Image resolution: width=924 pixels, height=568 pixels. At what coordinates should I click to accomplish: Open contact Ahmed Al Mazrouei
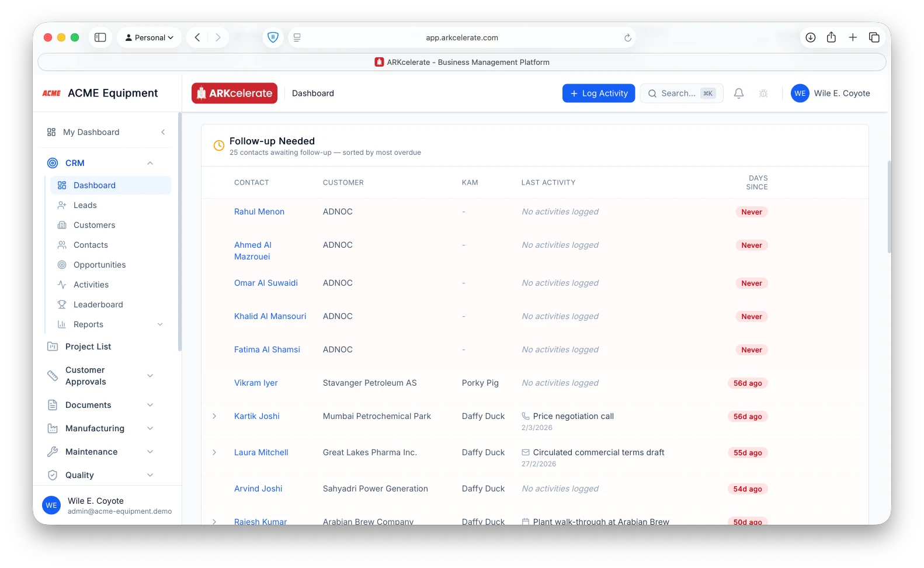click(x=253, y=251)
